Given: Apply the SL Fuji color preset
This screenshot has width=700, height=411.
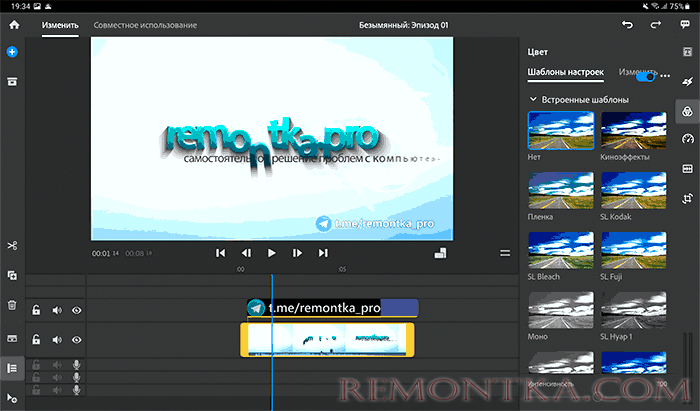Looking at the screenshot, I should coord(633,250).
